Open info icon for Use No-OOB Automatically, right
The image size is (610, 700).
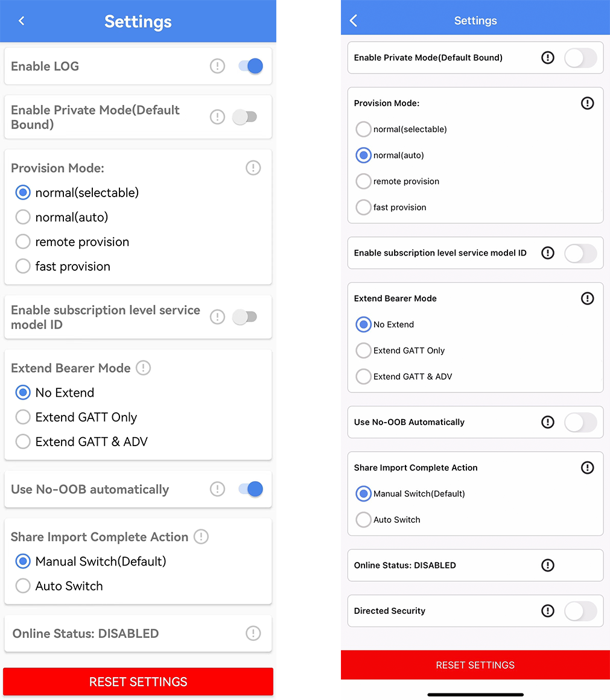click(547, 422)
